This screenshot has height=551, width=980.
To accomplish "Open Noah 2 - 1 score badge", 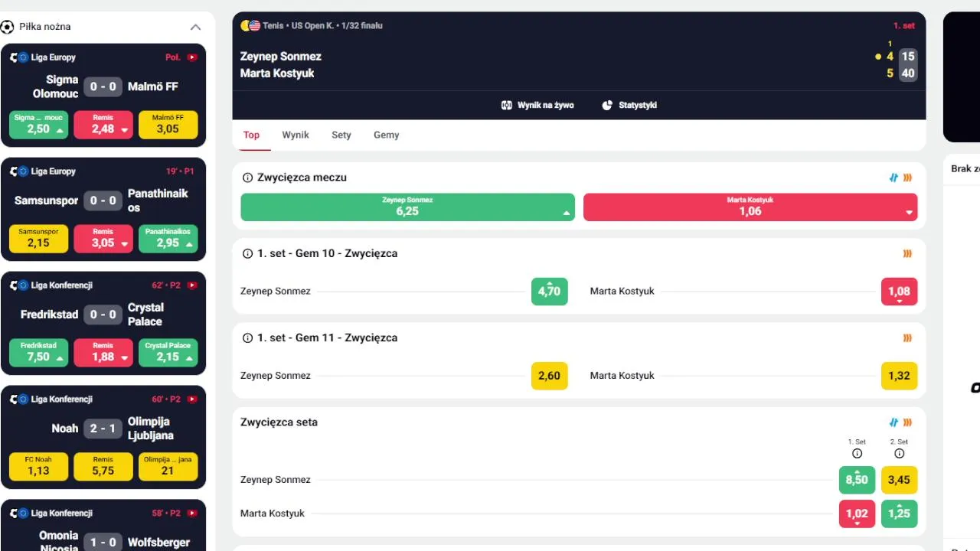I will pos(103,429).
